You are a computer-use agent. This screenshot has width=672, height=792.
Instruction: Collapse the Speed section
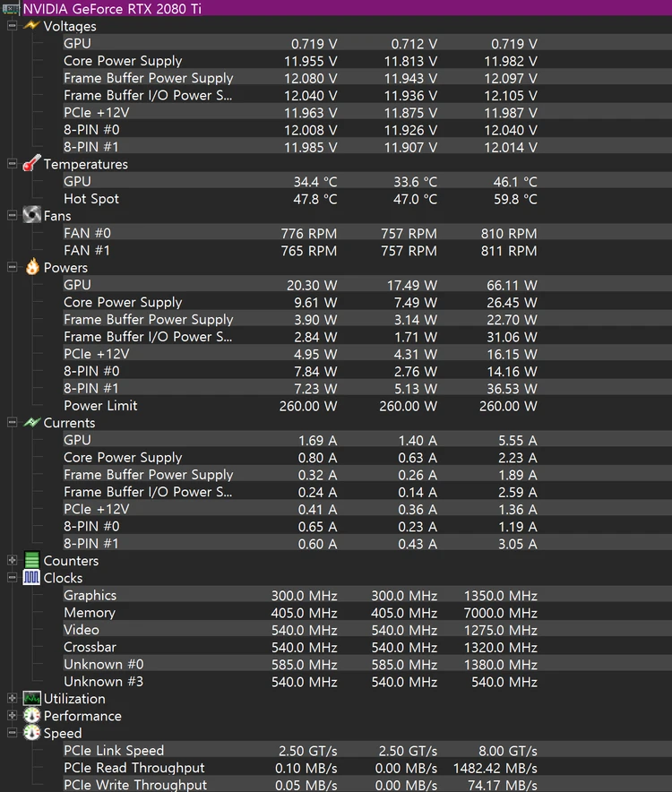pos(13,732)
